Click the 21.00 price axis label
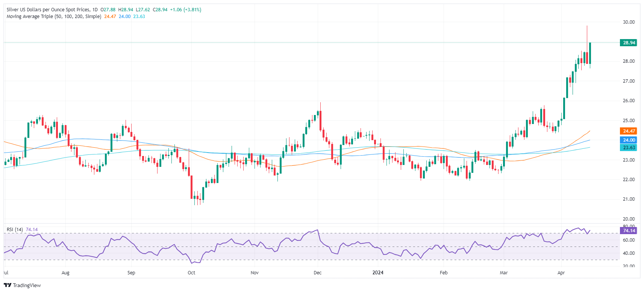 (628, 199)
